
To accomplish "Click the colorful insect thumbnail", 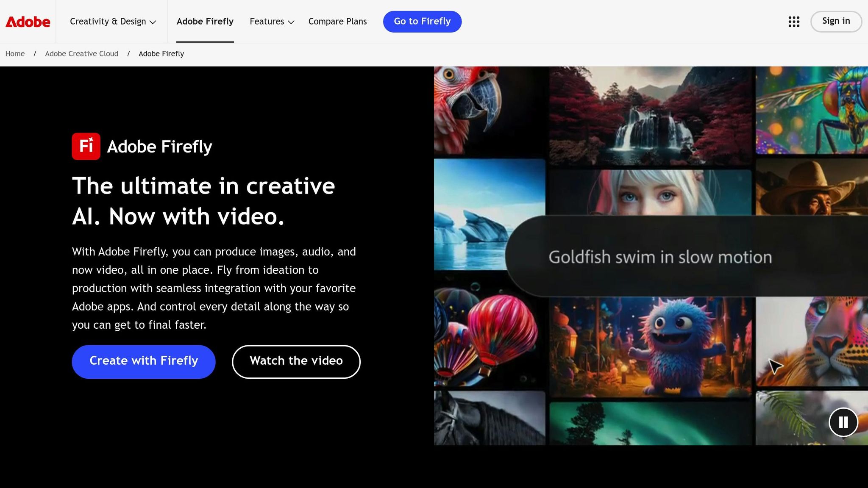I will coord(812,110).
